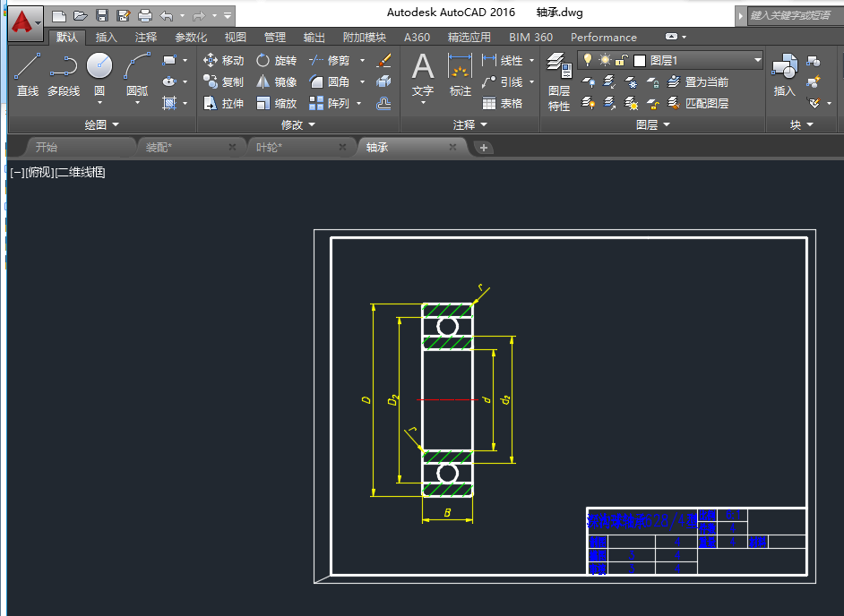Open the 参数化 ribbon tab
This screenshot has height=616, width=844.
click(x=191, y=37)
